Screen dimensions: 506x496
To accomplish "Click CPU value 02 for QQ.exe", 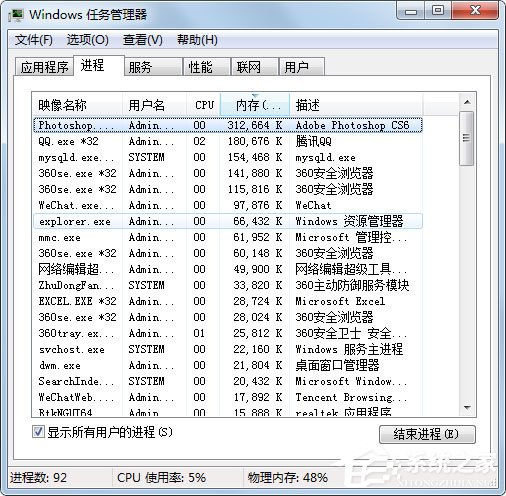I will click(x=199, y=141).
